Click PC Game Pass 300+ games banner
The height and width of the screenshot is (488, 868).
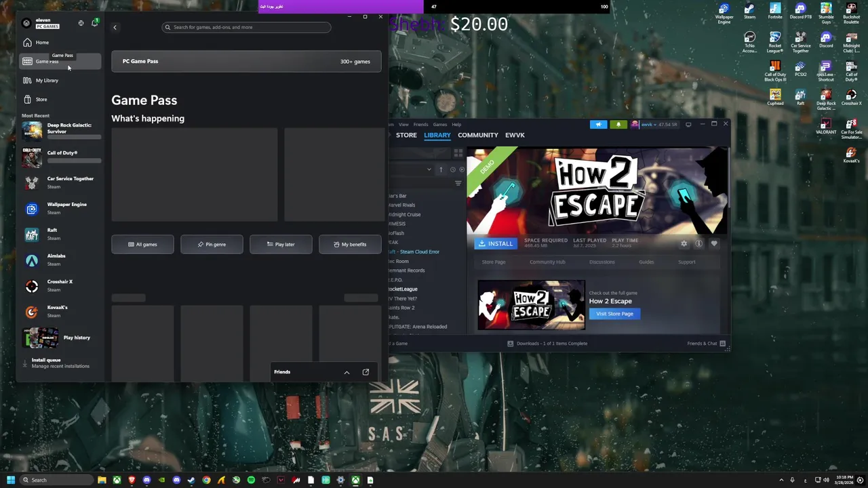(x=246, y=62)
